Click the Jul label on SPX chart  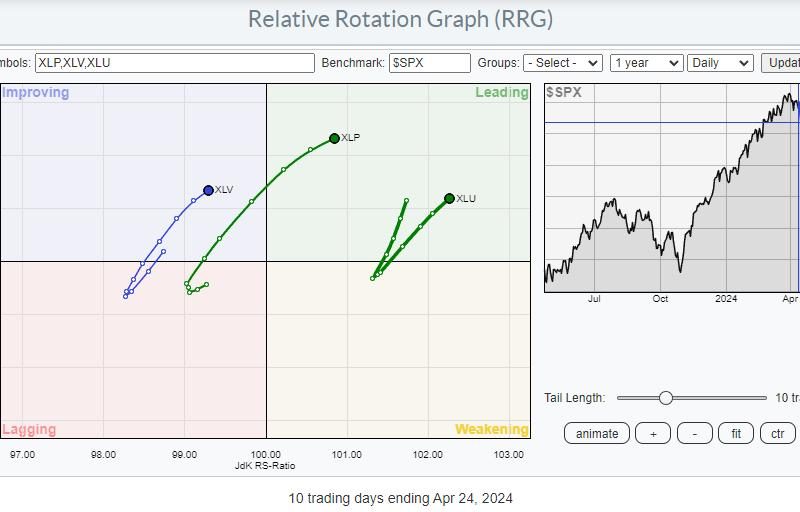coord(594,299)
